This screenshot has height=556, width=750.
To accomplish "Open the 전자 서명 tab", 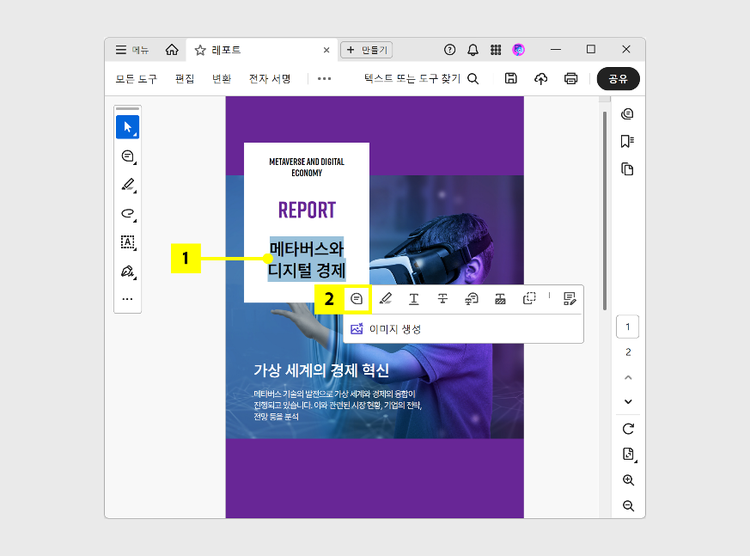I will click(270, 79).
